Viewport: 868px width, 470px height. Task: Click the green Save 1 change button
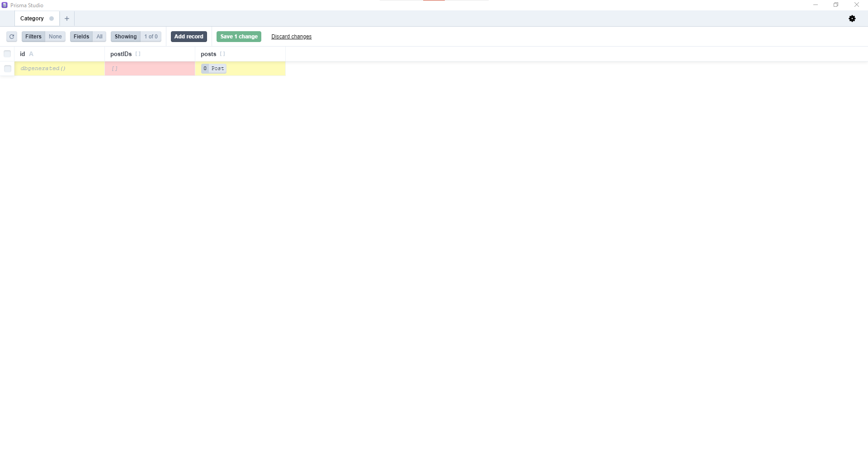click(239, 37)
